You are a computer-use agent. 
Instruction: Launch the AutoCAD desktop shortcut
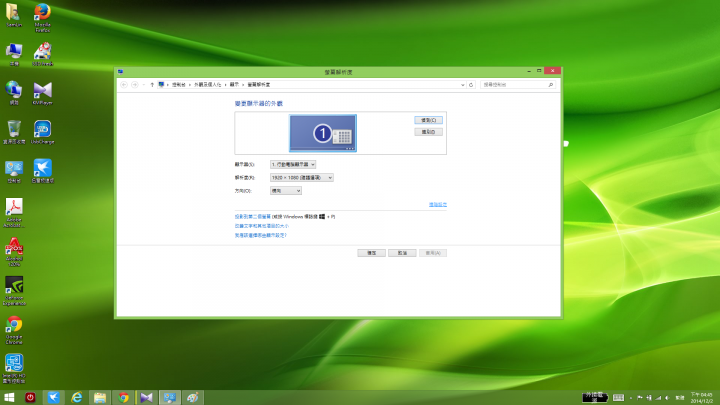[14, 252]
